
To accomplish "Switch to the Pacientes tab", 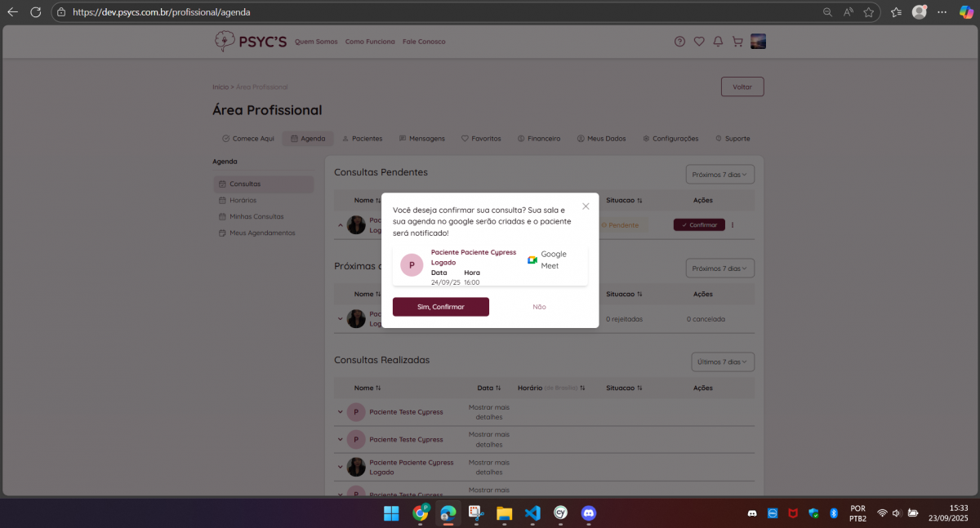I will click(x=362, y=139).
